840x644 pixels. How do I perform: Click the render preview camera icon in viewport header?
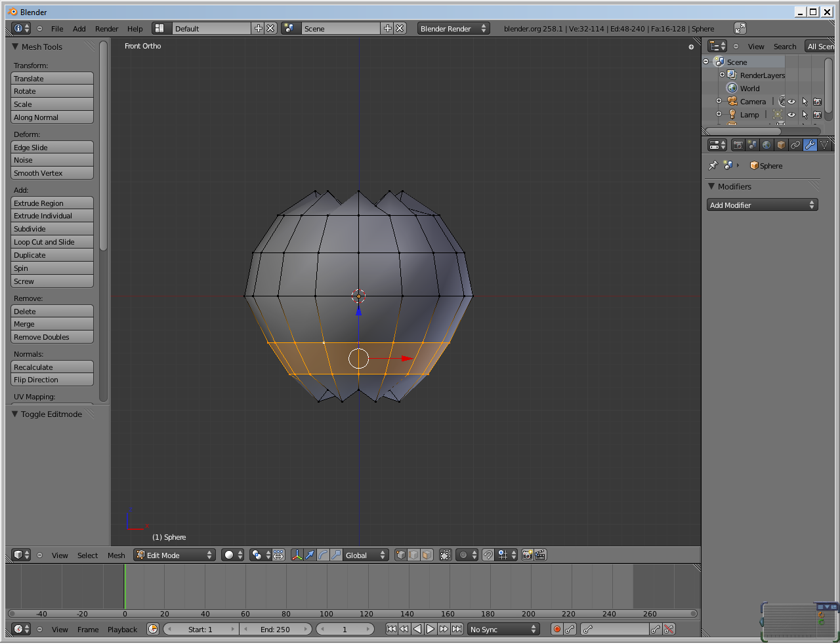[x=527, y=555]
